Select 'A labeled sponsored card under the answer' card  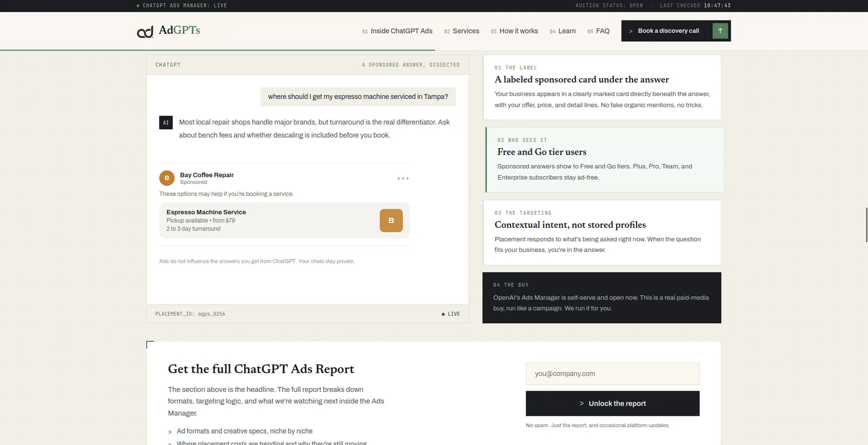(x=602, y=87)
